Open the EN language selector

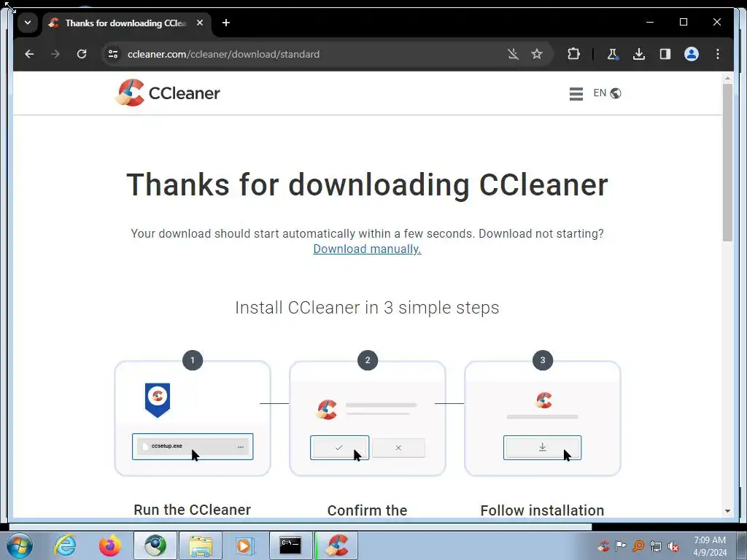pyautogui.click(x=607, y=93)
